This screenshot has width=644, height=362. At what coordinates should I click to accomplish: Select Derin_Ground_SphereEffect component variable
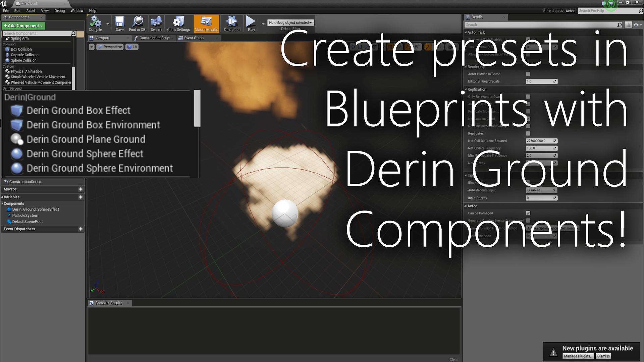tap(36, 209)
